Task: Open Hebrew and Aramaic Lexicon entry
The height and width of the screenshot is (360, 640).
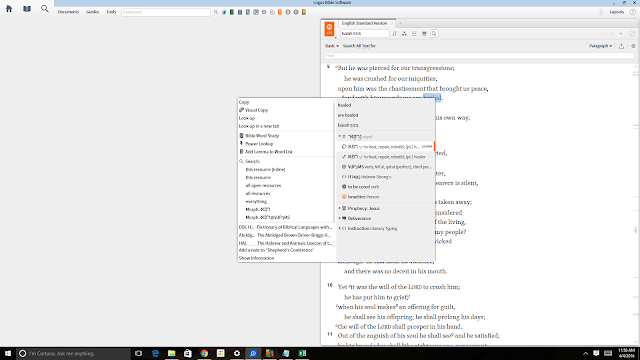Action: pos(286,243)
